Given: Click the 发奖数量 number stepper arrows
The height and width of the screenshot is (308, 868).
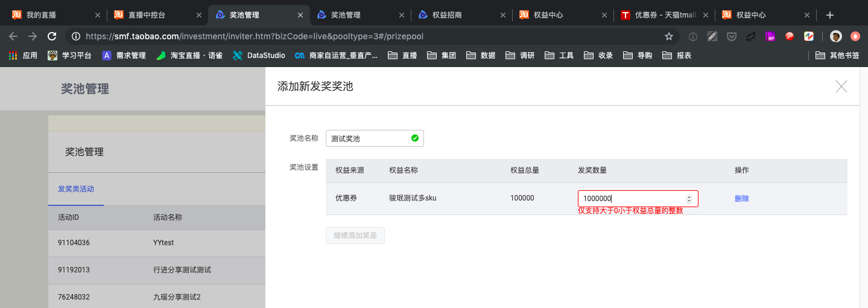Looking at the screenshot, I should (x=689, y=199).
